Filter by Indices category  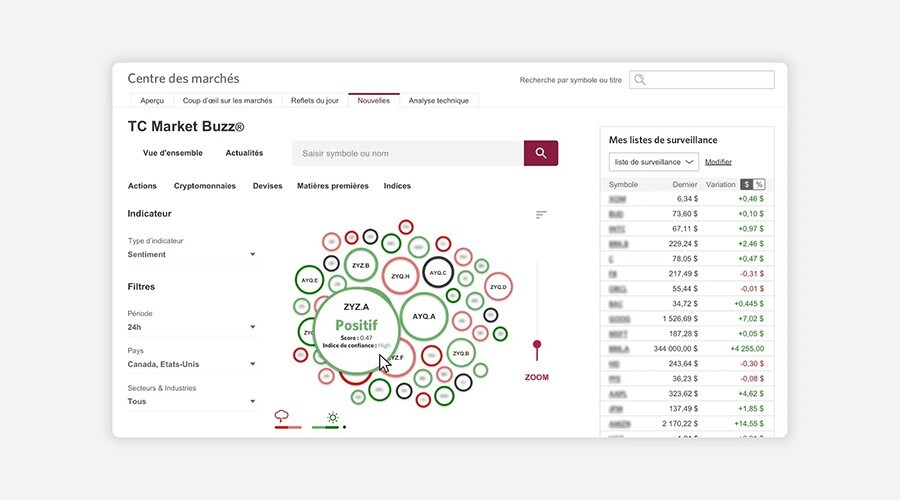397,186
